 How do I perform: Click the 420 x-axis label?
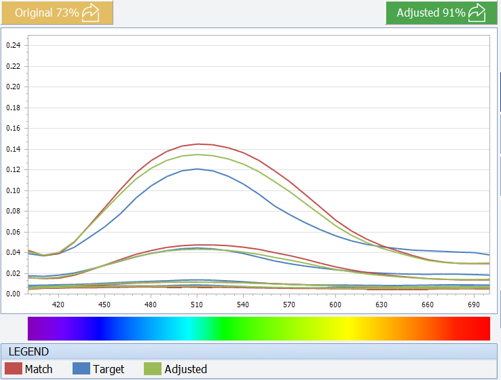pyautogui.click(x=58, y=304)
